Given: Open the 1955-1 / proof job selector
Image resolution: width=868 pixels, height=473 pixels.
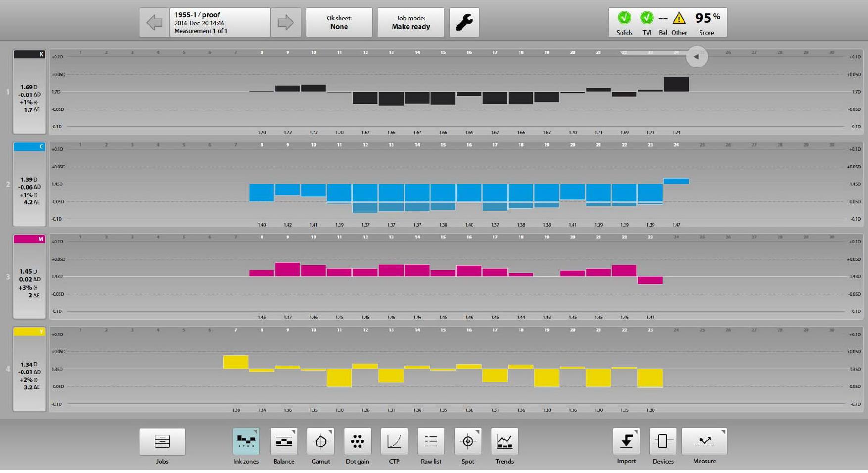Looking at the screenshot, I should point(220,22).
